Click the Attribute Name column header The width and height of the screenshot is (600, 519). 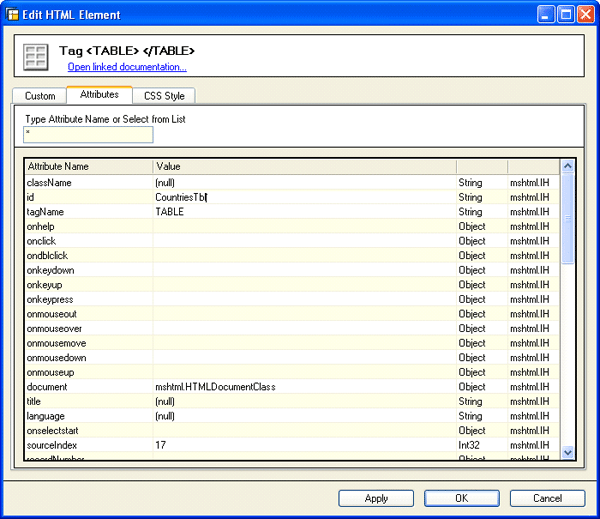pos(88,166)
